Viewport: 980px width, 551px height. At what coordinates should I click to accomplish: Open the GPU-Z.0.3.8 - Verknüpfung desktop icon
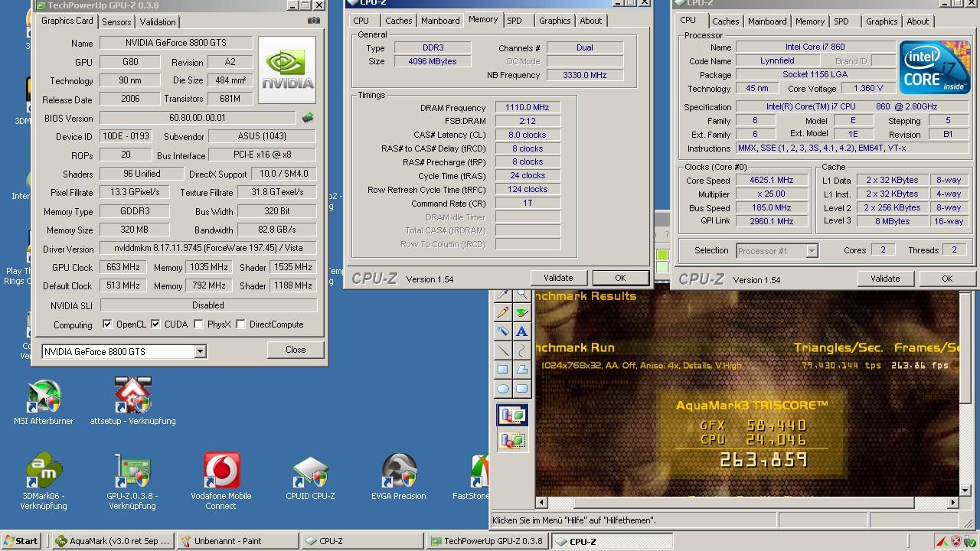pyautogui.click(x=132, y=482)
